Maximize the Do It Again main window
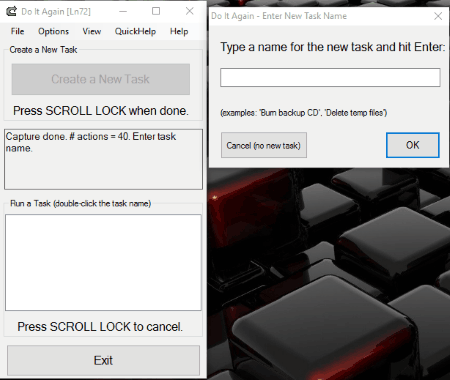 point(156,11)
